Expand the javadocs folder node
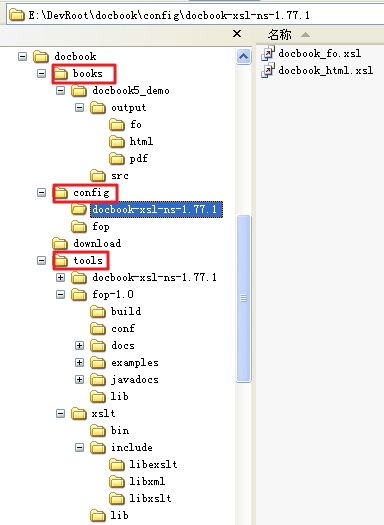The height and width of the screenshot is (525, 384). click(80, 380)
